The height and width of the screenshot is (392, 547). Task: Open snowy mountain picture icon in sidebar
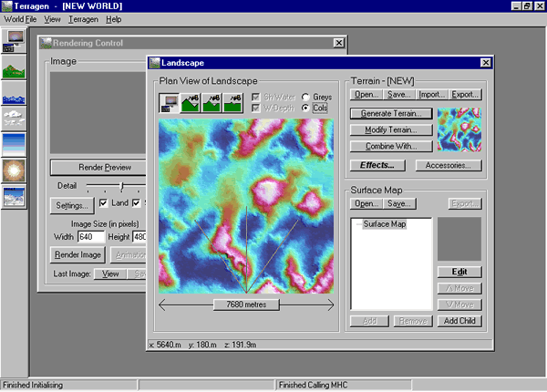pyautogui.click(x=14, y=197)
